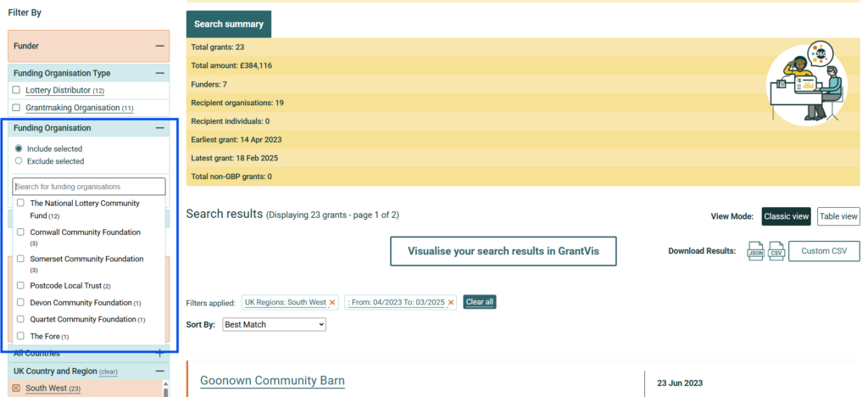
Task: Switch to Table view mode
Action: [x=838, y=216]
